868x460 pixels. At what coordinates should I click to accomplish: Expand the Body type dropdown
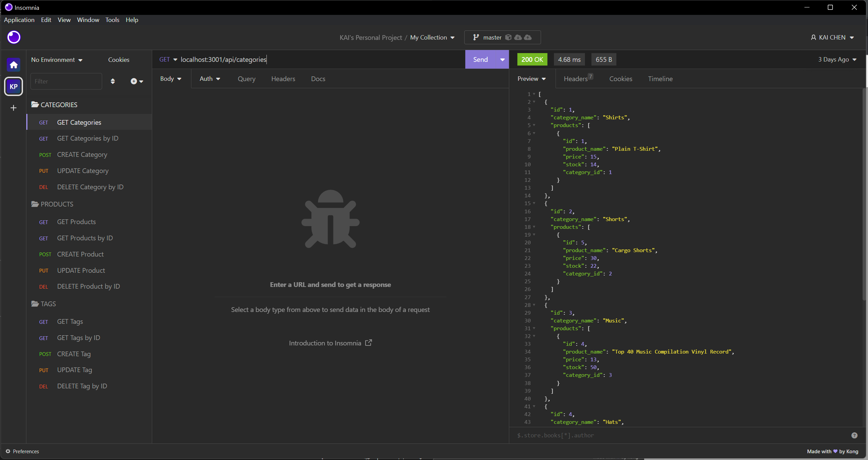click(x=171, y=78)
